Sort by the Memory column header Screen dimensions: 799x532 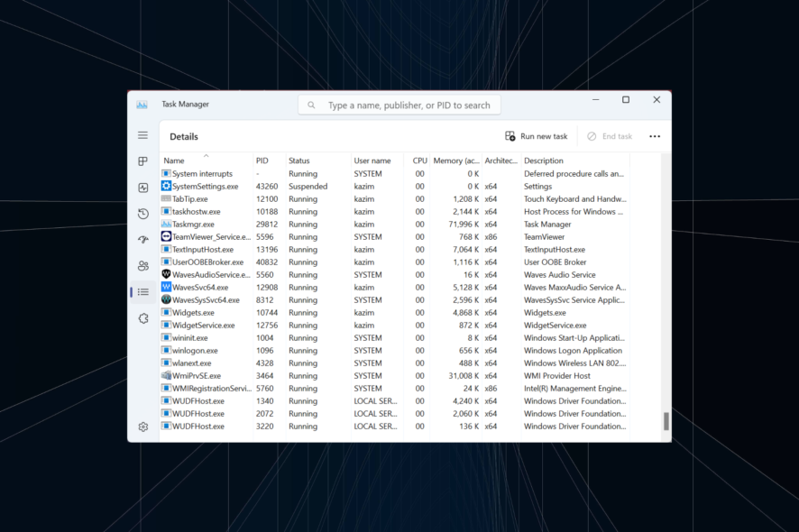(455, 160)
